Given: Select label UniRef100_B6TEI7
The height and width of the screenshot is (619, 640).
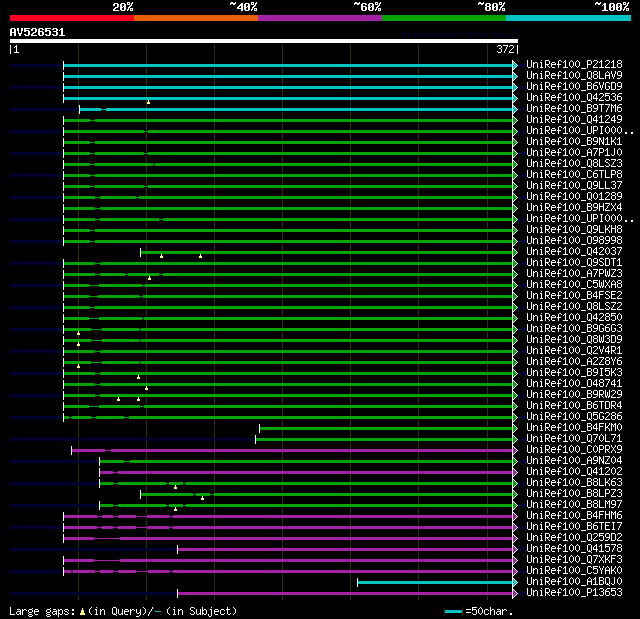Looking at the screenshot, I should [x=574, y=527].
